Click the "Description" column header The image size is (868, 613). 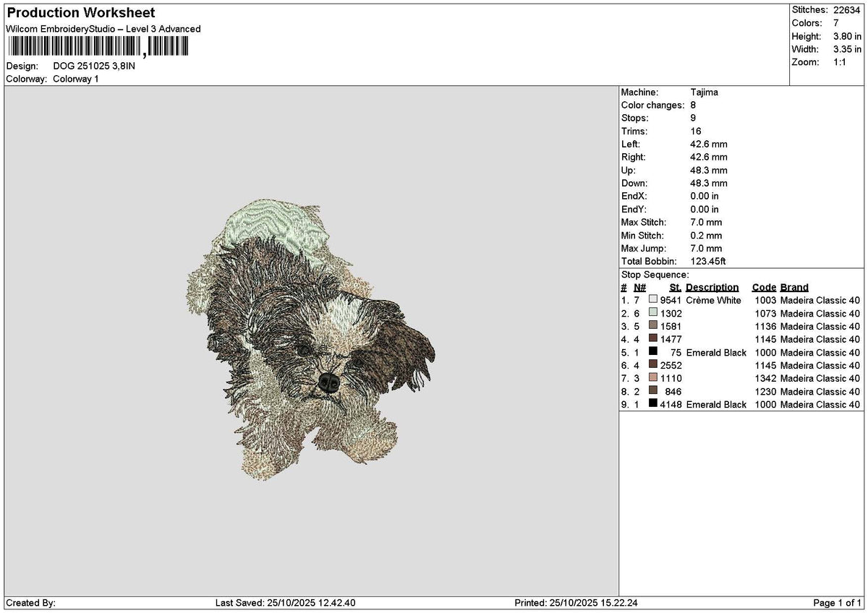712,288
